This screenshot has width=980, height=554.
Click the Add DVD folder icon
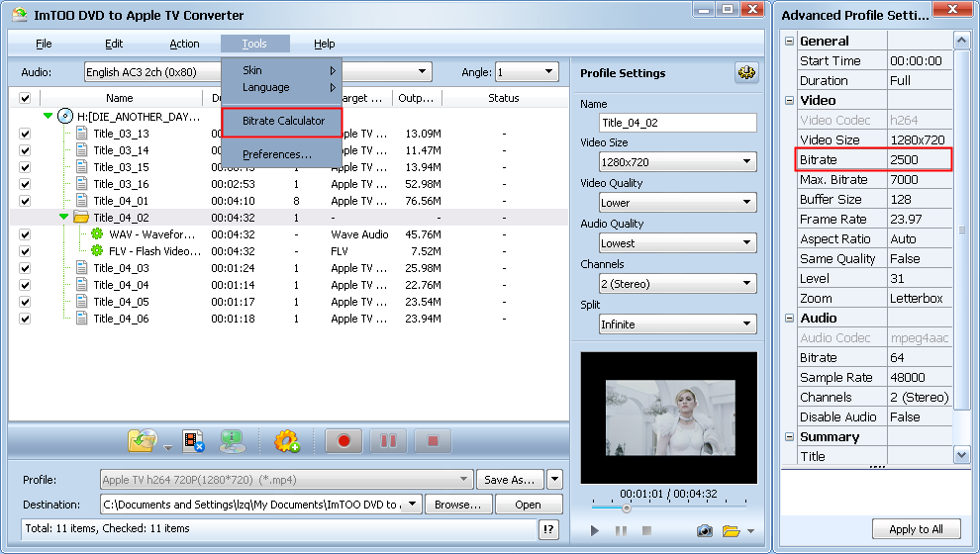[143, 441]
